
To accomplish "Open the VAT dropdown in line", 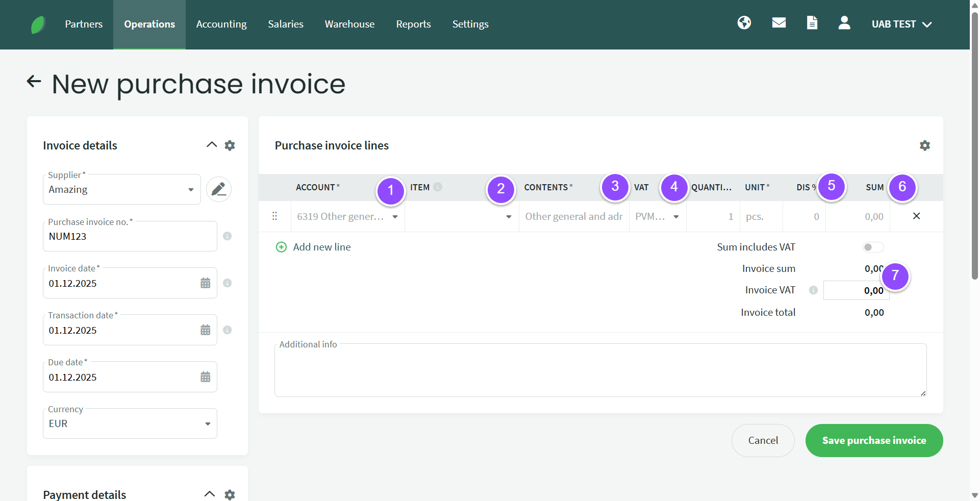I will pyautogui.click(x=676, y=217).
